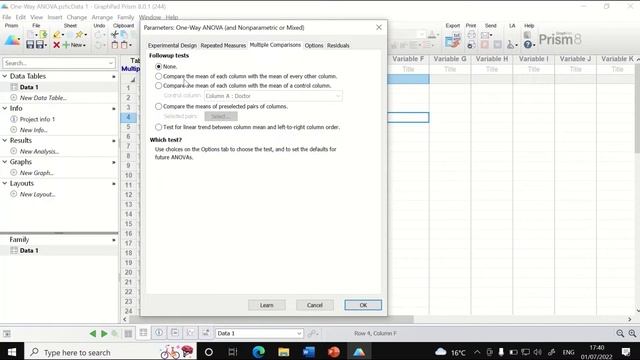
Task: Select compare each column with every other column
Action: pyautogui.click(x=158, y=76)
